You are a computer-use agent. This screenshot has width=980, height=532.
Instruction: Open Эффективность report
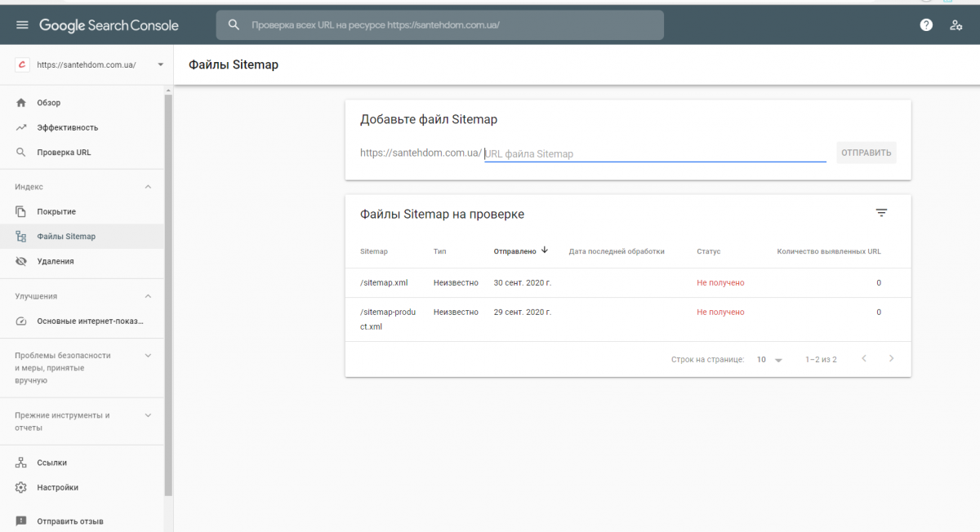click(x=82, y=127)
